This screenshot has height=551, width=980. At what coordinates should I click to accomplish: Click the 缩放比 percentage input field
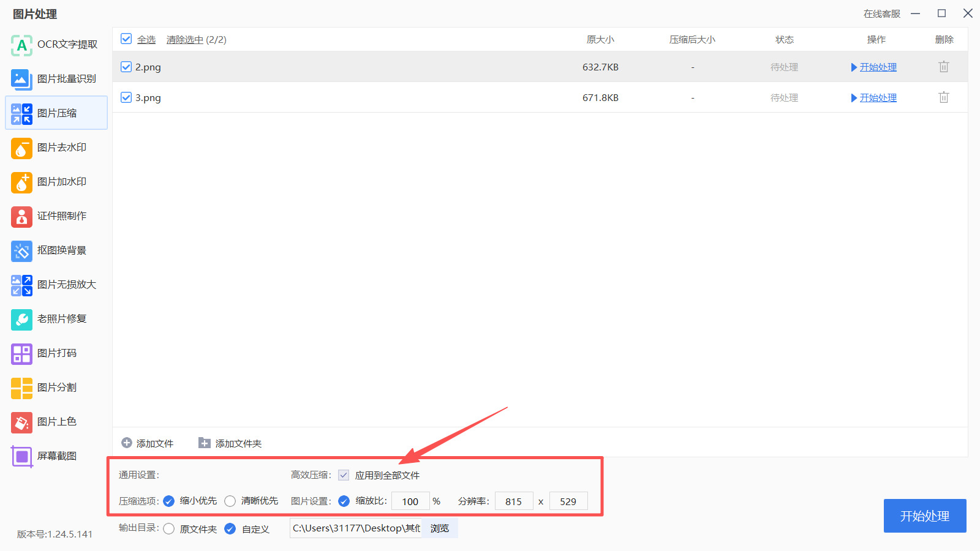tap(410, 501)
